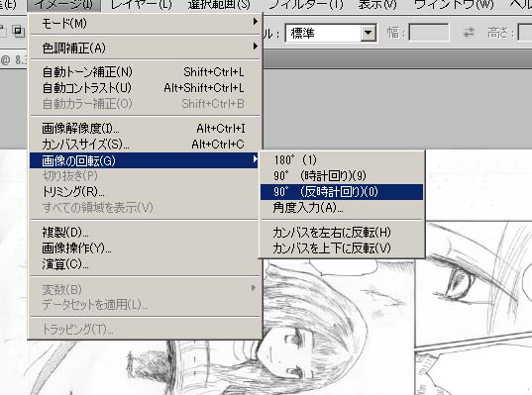Click the swap width and height arrows icon

click(469, 33)
